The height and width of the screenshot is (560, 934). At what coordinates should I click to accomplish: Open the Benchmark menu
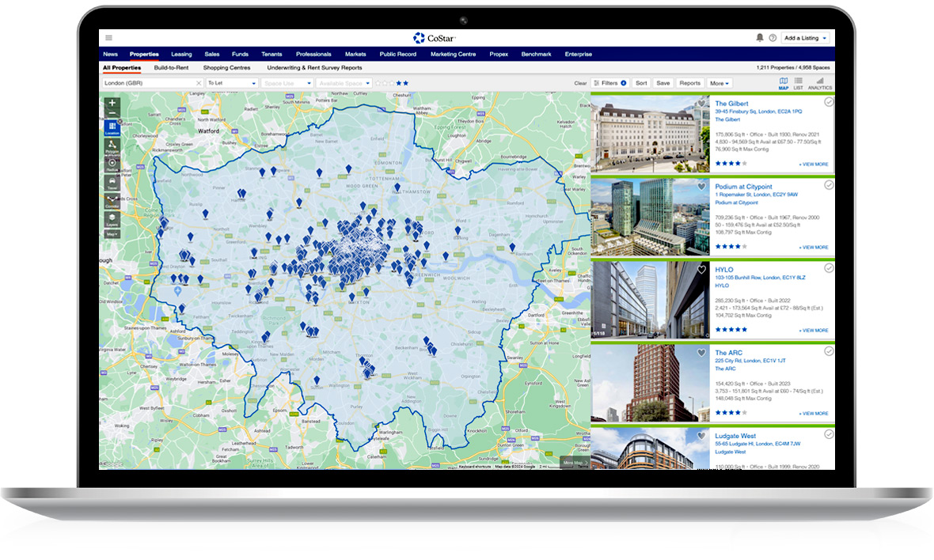(x=536, y=54)
